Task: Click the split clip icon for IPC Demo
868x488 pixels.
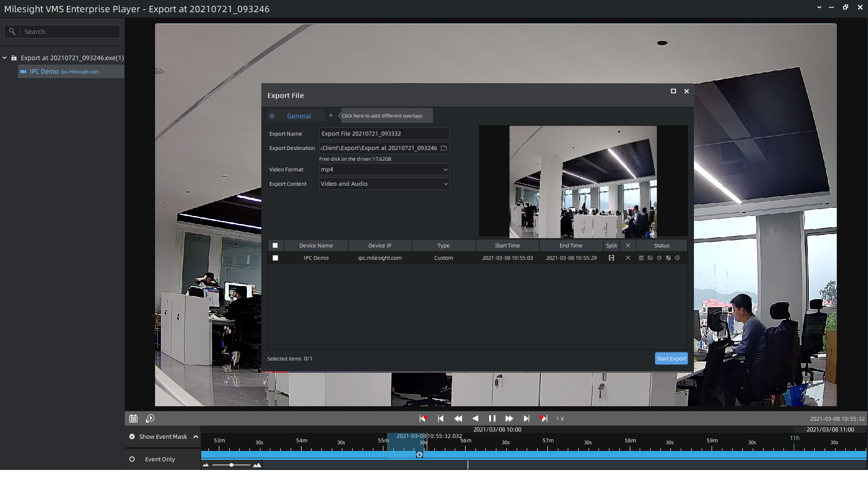Action: [611, 258]
